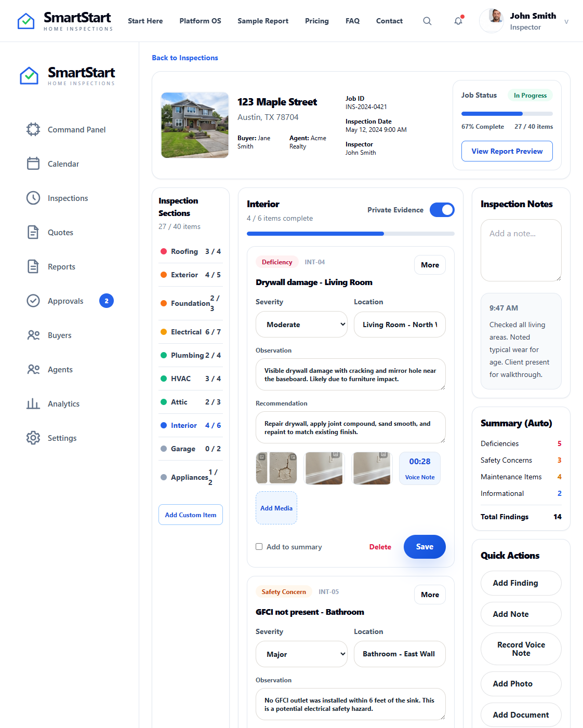The width and height of the screenshot is (583, 728).
Task: Click the property house photo
Action: point(195,125)
